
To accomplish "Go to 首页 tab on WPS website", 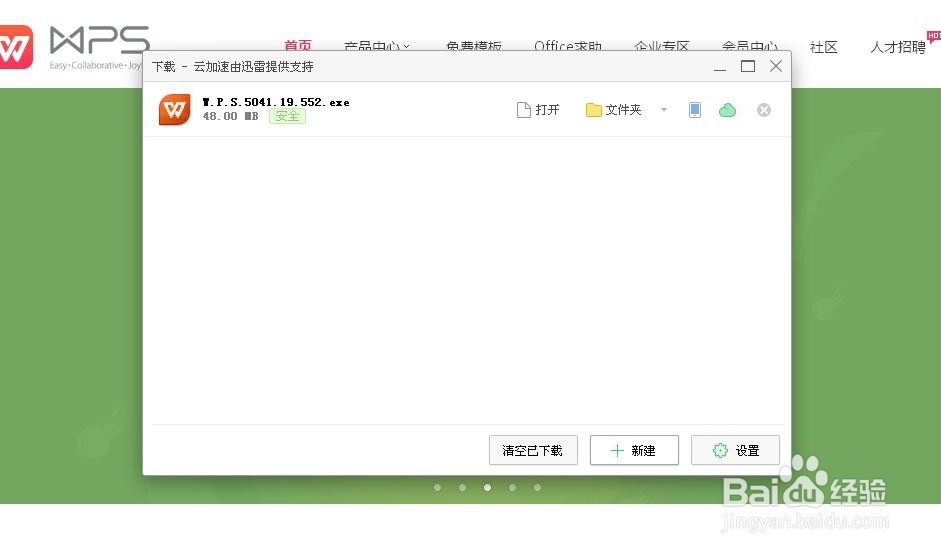I will coord(298,46).
